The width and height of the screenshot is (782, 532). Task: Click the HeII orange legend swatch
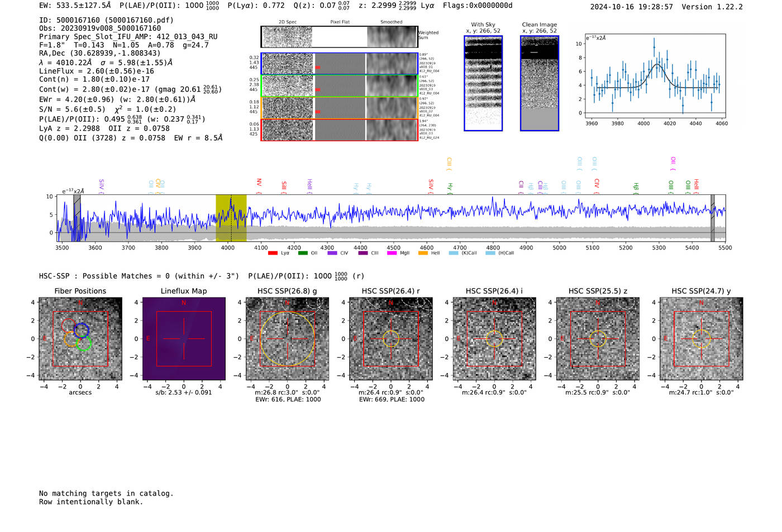[423, 253]
